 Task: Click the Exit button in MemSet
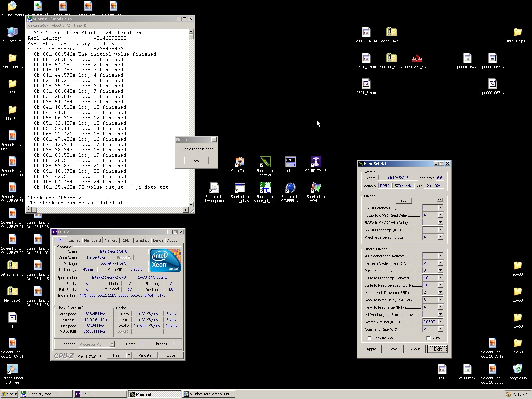[438, 349]
